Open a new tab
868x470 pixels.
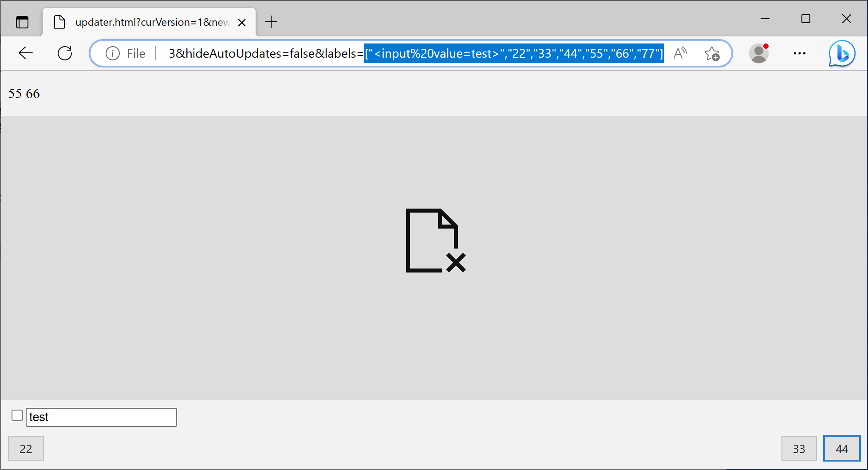(x=271, y=22)
